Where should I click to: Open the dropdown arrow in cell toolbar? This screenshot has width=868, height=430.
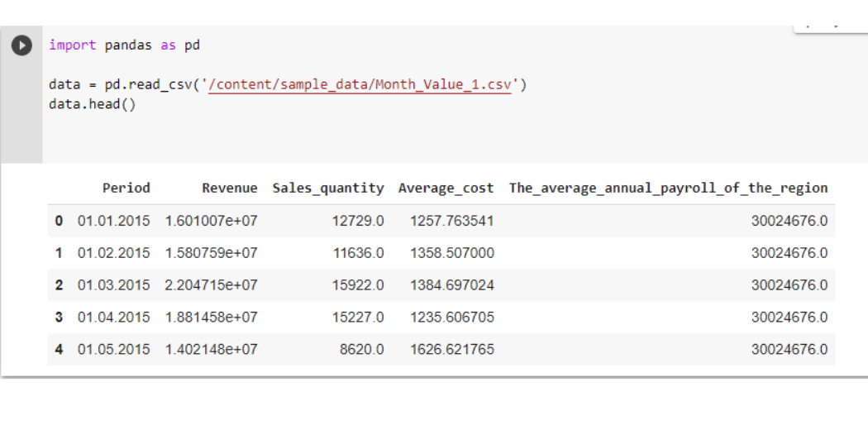[835, 26]
